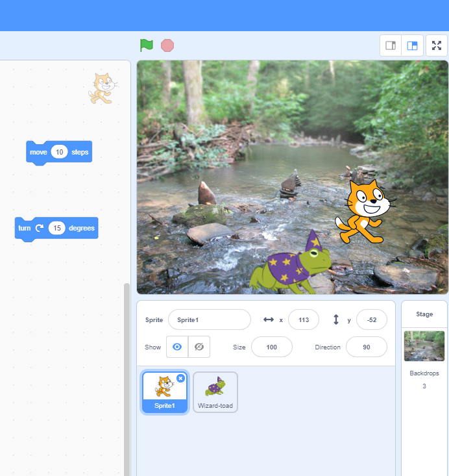
Task: Click the backdrops count 3
Action: (424, 386)
